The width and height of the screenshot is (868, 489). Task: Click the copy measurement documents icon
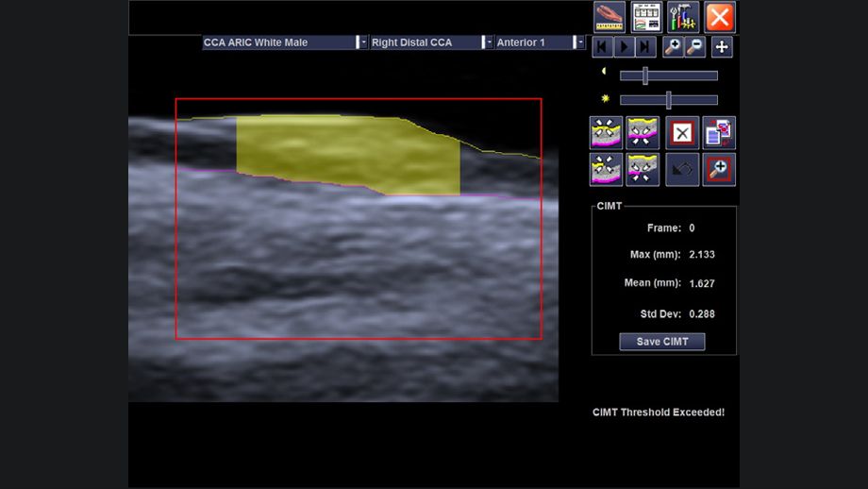[x=719, y=133]
